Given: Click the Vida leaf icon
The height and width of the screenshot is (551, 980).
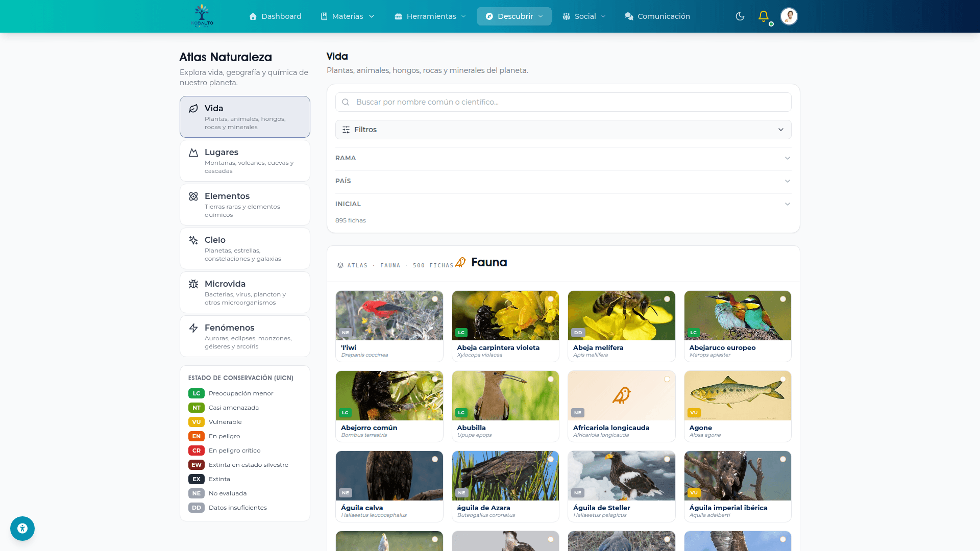Looking at the screenshot, I should [193, 109].
